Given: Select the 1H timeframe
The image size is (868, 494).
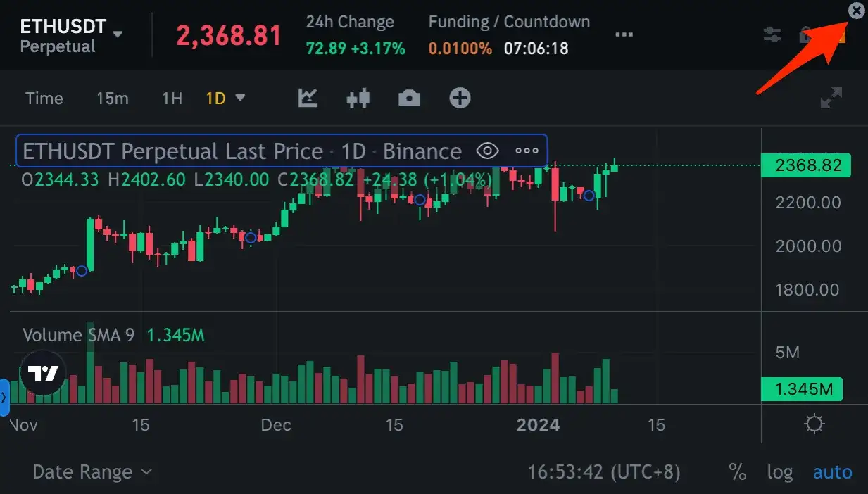Looking at the screenshot, I should [172, 99].
